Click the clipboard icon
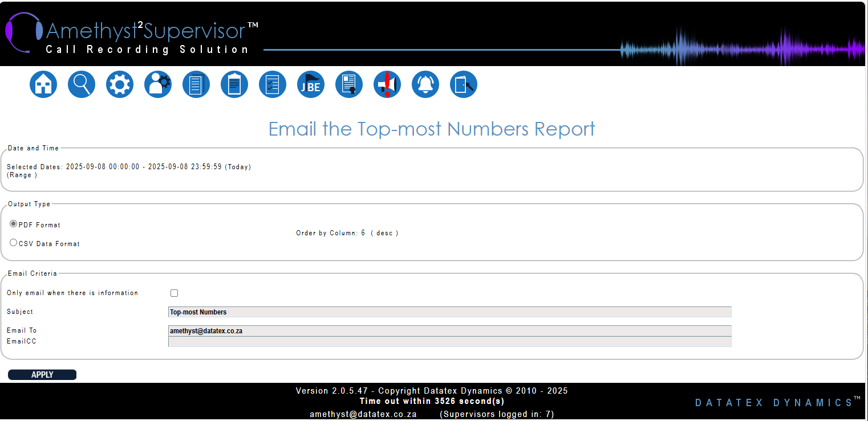Viewport: 868px width, 421px height. [x=234, y=84]
